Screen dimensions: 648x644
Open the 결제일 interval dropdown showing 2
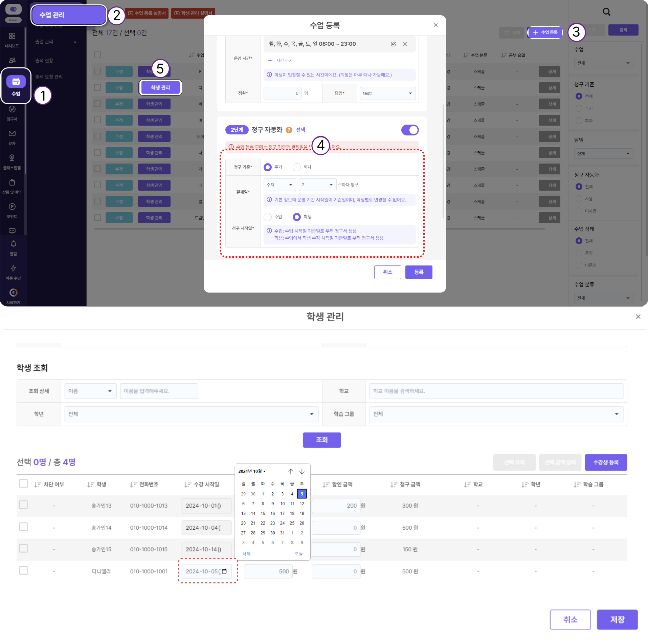point(317,185)
